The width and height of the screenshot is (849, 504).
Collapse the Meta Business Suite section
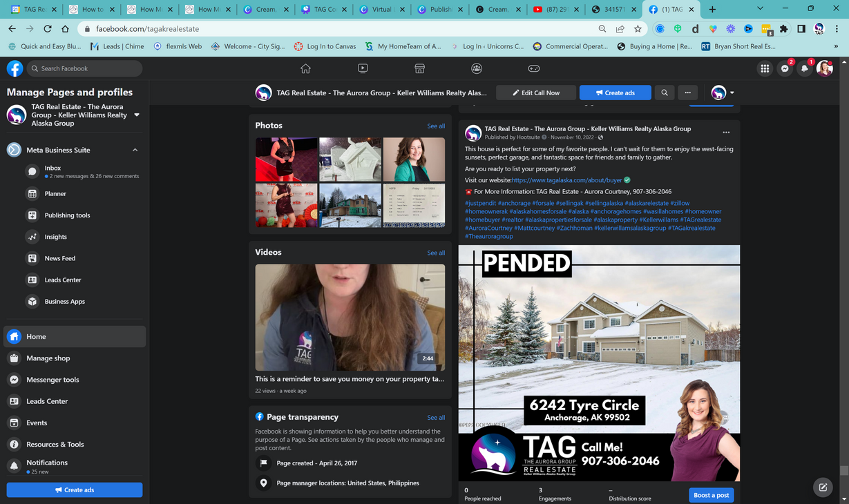coord(135,150)
